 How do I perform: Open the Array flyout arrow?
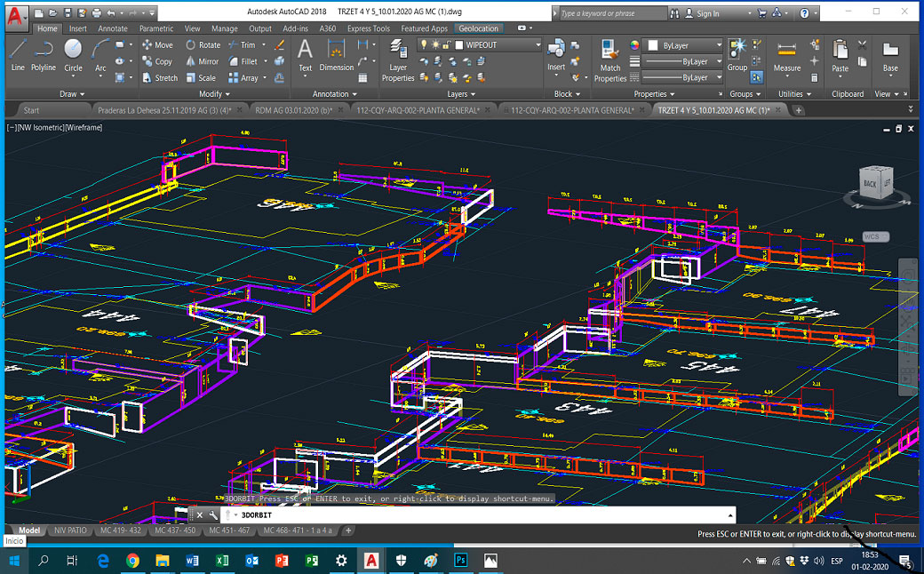pyautogui.click(x=265, y=78)
